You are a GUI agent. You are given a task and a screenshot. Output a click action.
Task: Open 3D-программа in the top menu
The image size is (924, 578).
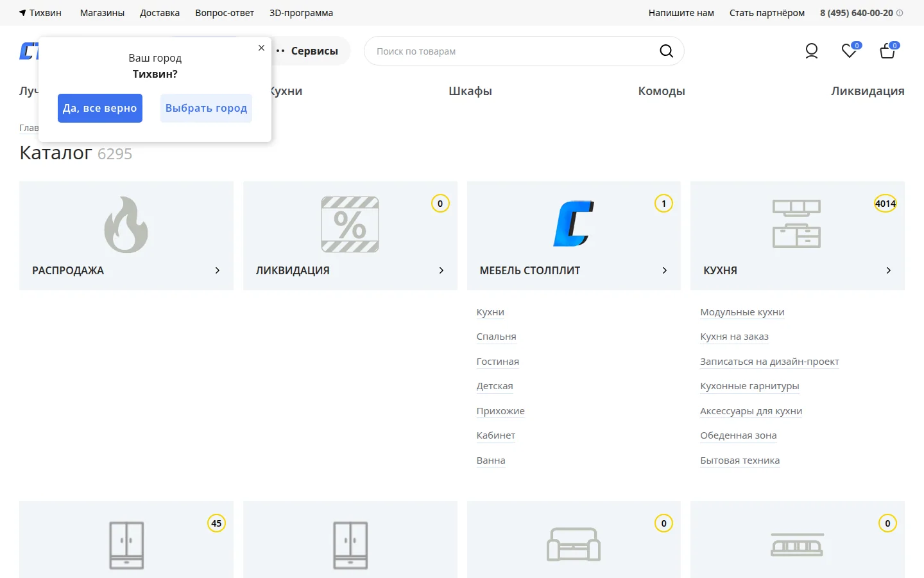click(301, 13)
